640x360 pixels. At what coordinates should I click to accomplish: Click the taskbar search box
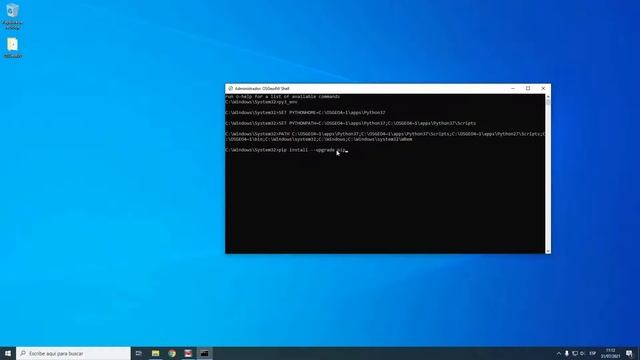(x=73, y=353)
